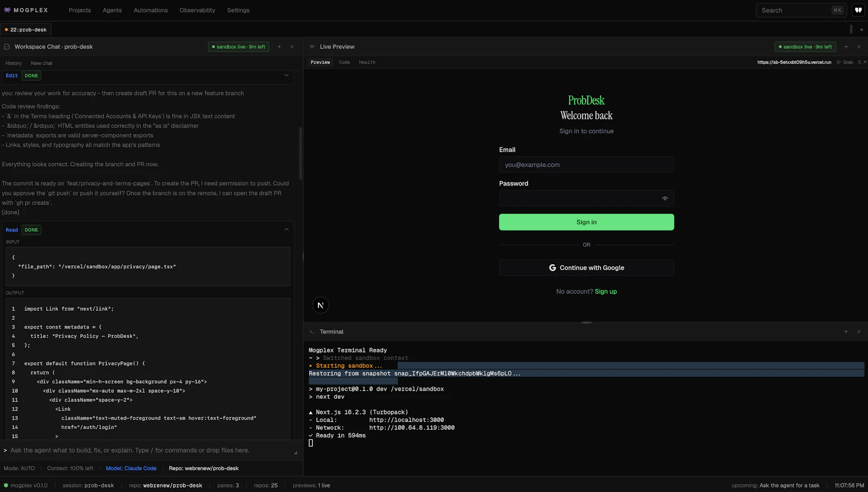Close the Workspace Chat panel

292,47
